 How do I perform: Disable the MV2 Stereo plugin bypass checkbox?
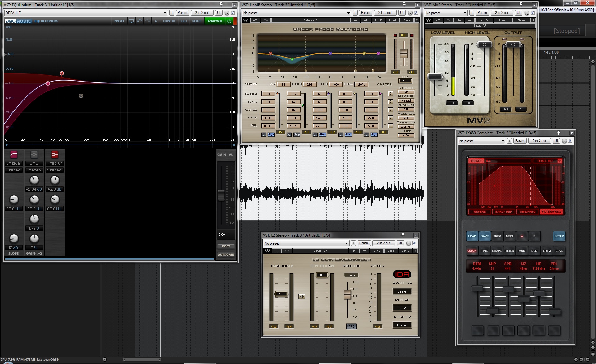click(x=533, y=13)
